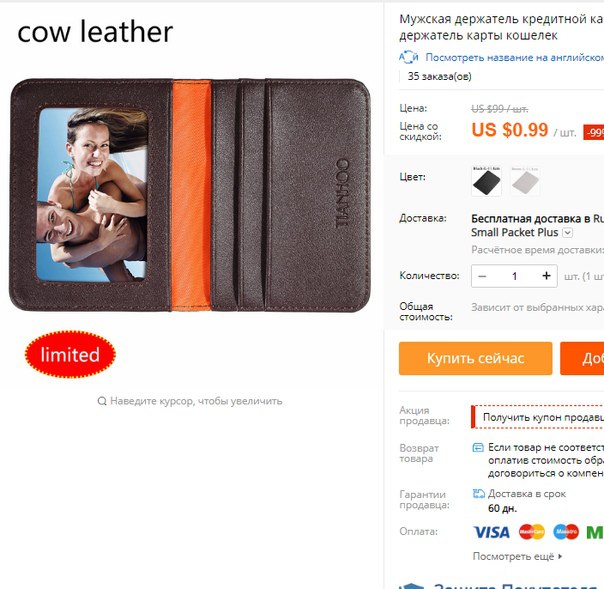This screenshot has width=604, height=589.
Task: Click the Maestro payment logo
Action: click(566, 532)
